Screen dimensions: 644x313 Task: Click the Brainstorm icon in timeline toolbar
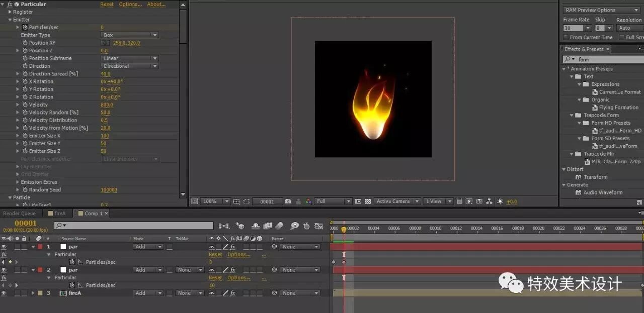click(x=294, y=226)
